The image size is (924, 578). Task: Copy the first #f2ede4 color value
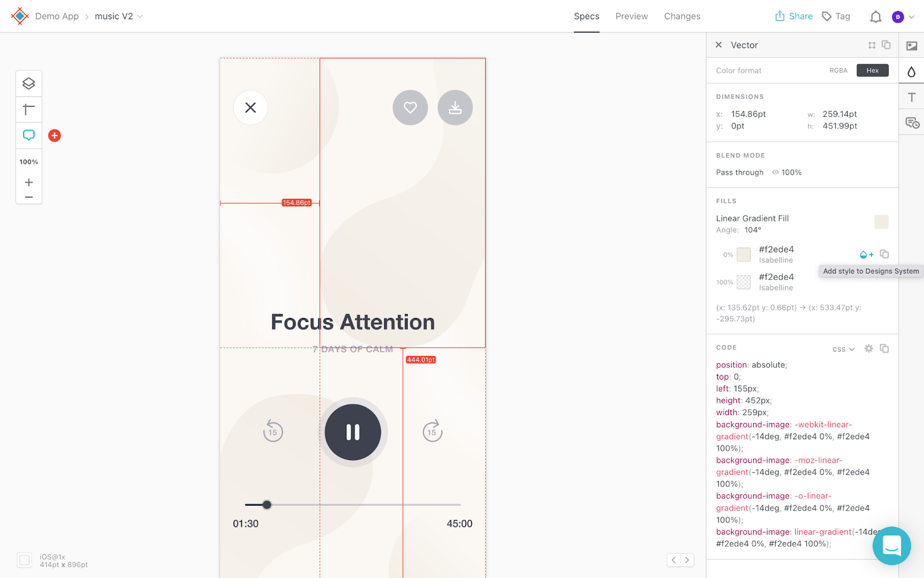pyautogui.click(x=884, y=254)
